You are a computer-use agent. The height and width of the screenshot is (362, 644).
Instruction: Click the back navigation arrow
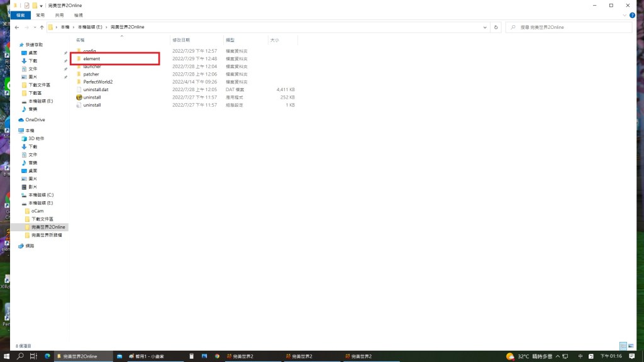[17, 28]
